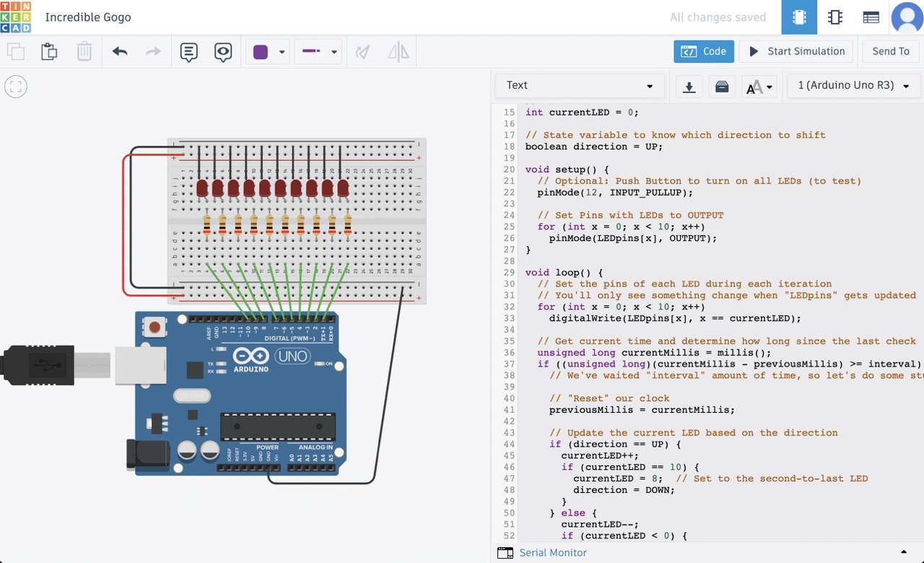Download the code with the arrow icon
The image size is (924, 563).
689,87
